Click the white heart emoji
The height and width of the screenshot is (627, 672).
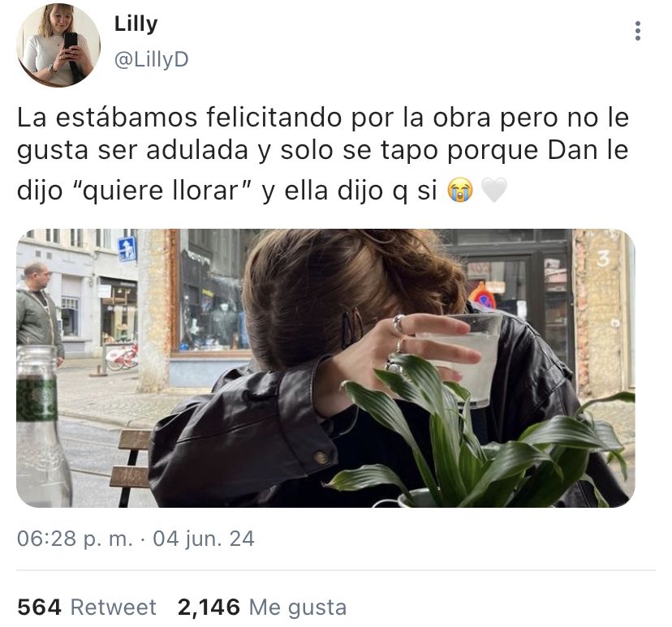(494, 190)
